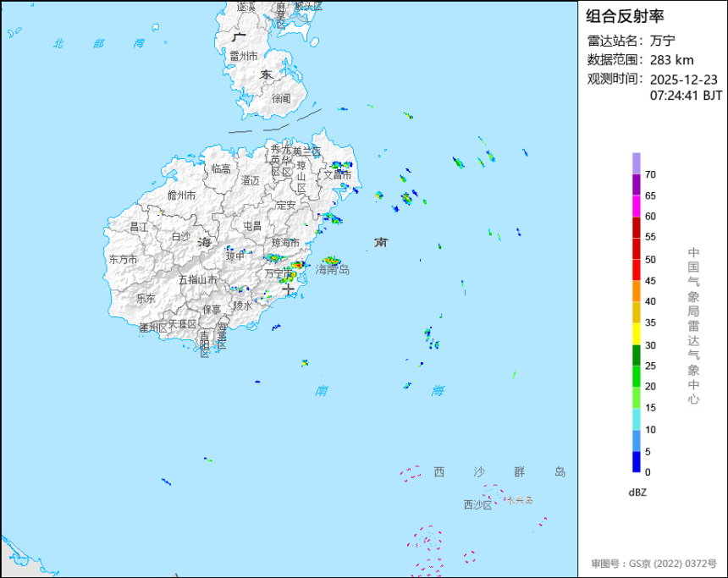Click the 屯昌 county label
Viewport: 728px width, 578px height.
coord(252,226)
